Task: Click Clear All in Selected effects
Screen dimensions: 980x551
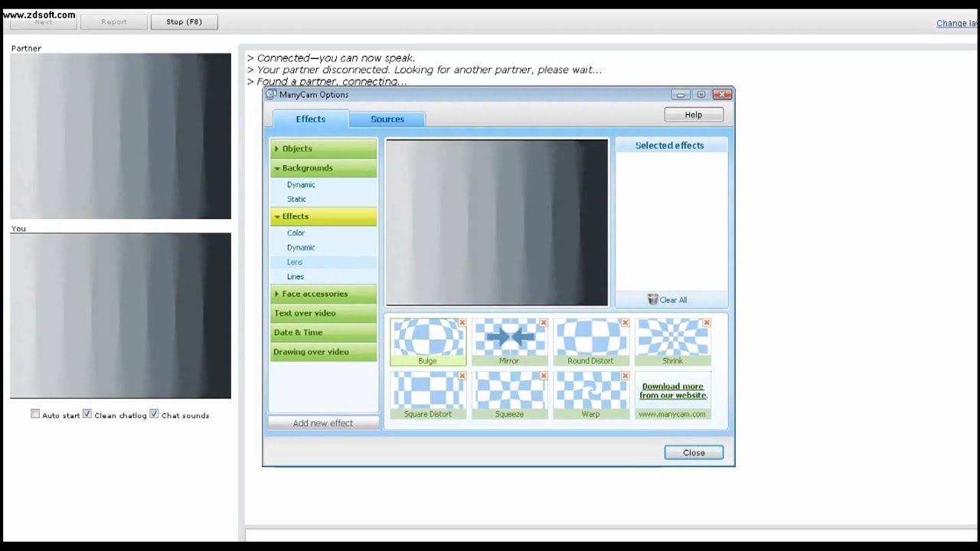Action: tap(668, 299)
